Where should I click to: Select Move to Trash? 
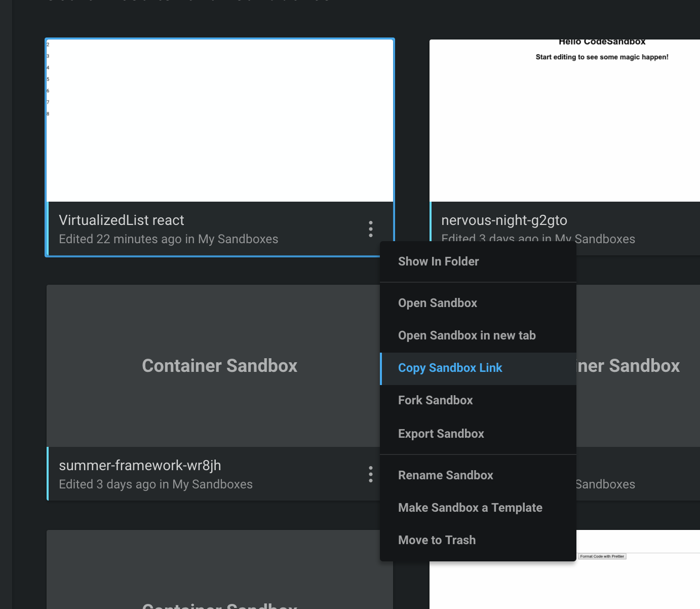[478, 540]
